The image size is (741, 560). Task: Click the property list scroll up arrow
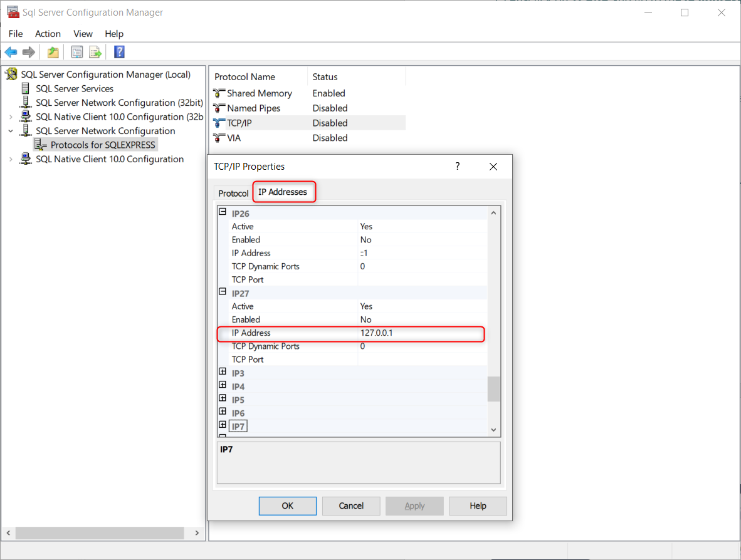coord(493,213)
